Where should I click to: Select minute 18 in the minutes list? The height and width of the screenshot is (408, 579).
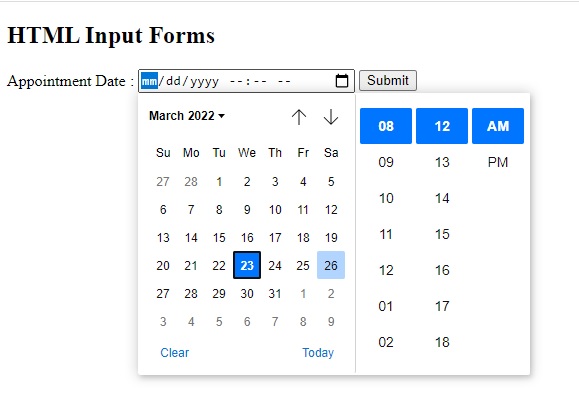pyautogui.click(x=442, y=342)
